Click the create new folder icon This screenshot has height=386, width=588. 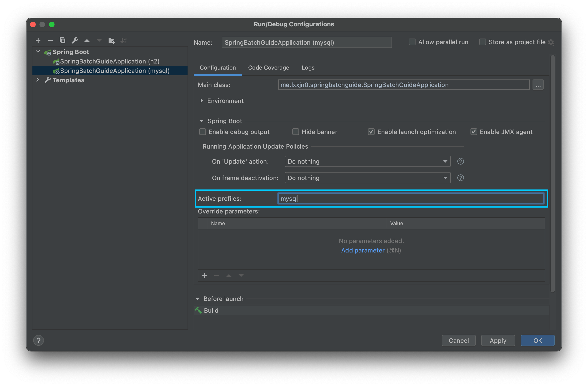pos(111,40)
